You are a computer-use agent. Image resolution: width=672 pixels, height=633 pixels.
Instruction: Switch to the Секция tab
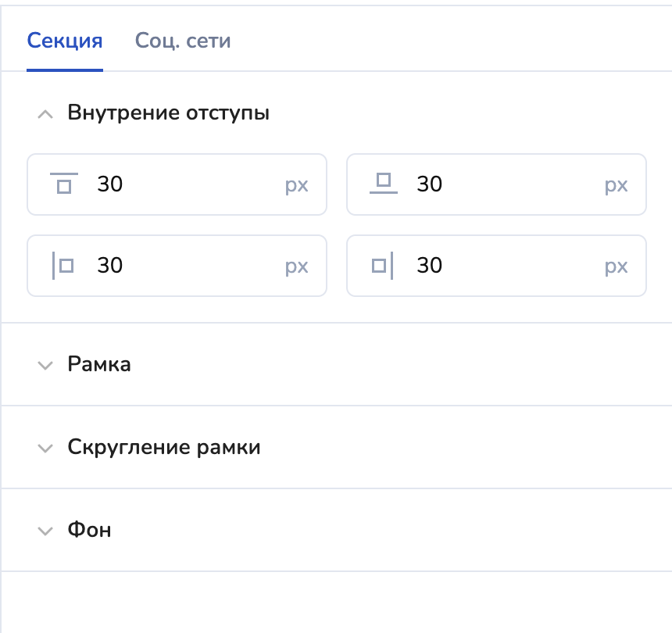(65, 41)
